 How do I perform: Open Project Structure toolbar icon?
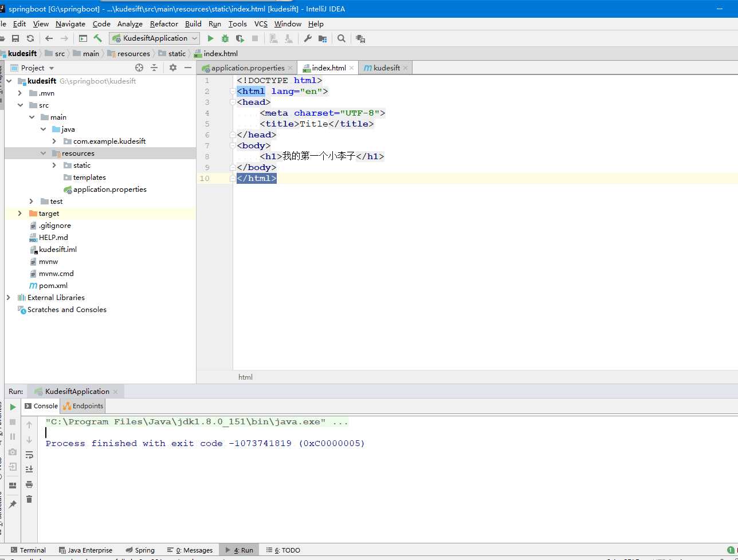click(323, 38)
